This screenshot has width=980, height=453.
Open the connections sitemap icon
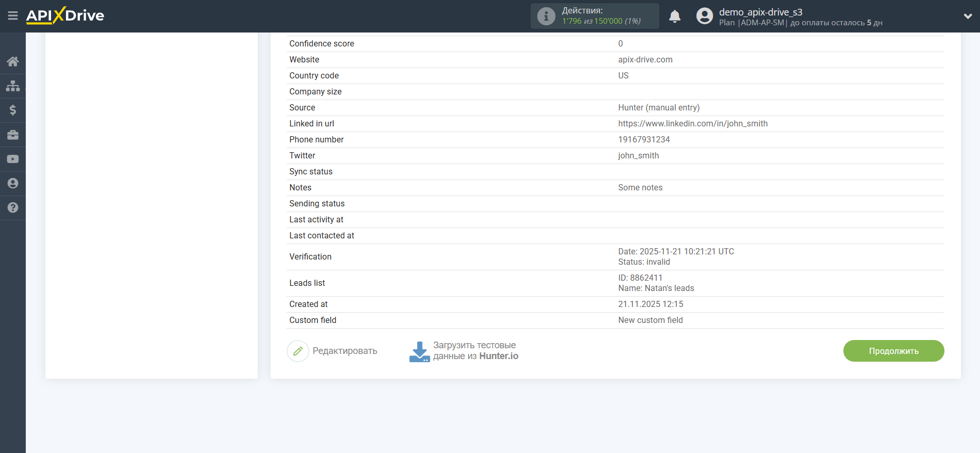(x=13, y=86)
